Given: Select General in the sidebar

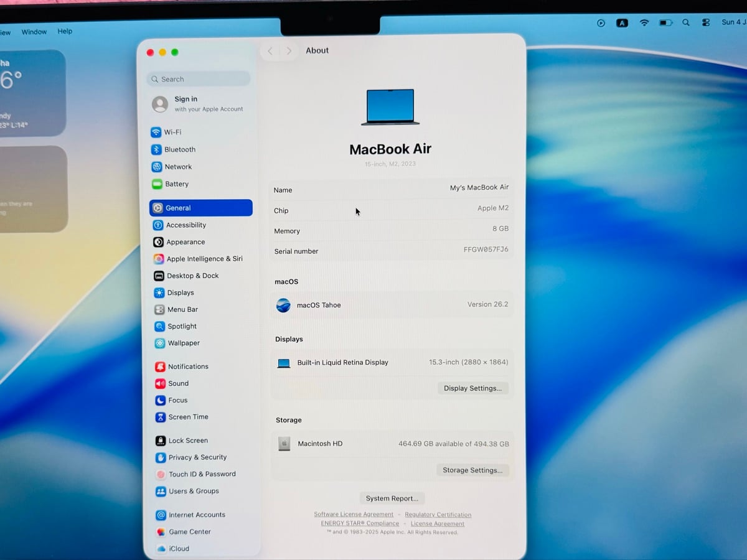Looking at the screenshot, I should 200,208.
